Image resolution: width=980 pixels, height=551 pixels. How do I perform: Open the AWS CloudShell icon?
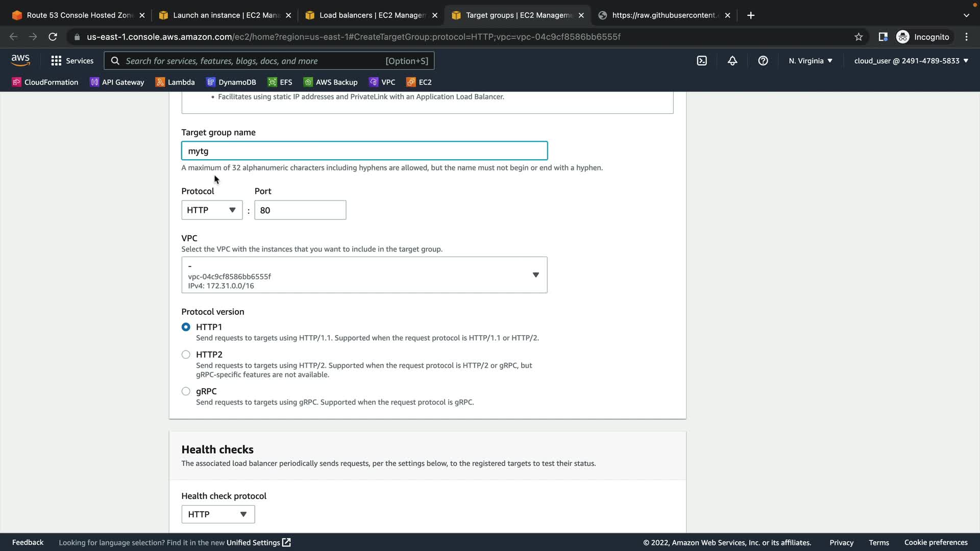click(702, 61)
